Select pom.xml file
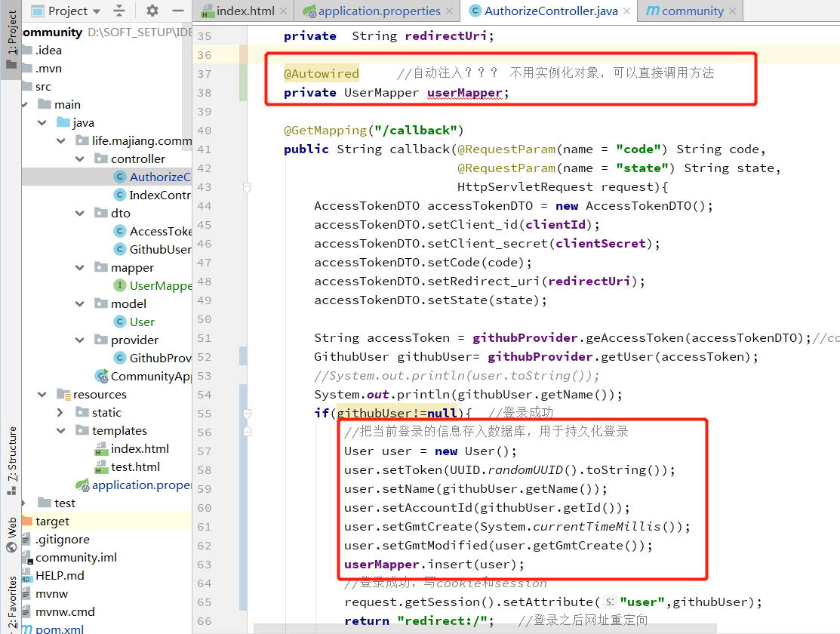This screenshot has height=634, width=840. click(53, 629)
